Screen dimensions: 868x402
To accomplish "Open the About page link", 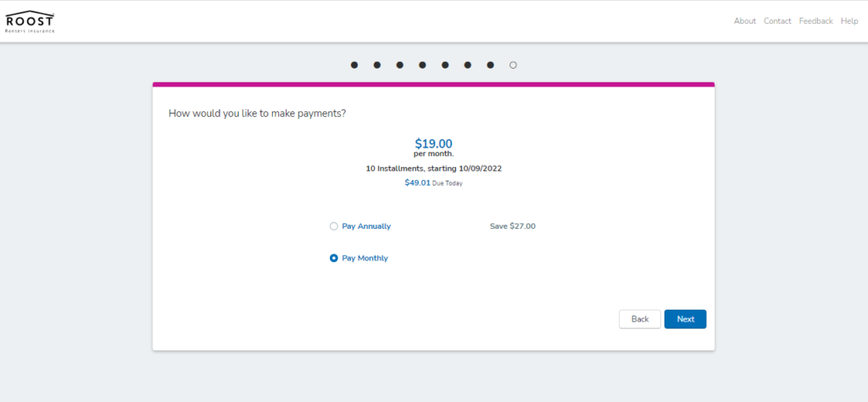I will [x=744, y=21].
